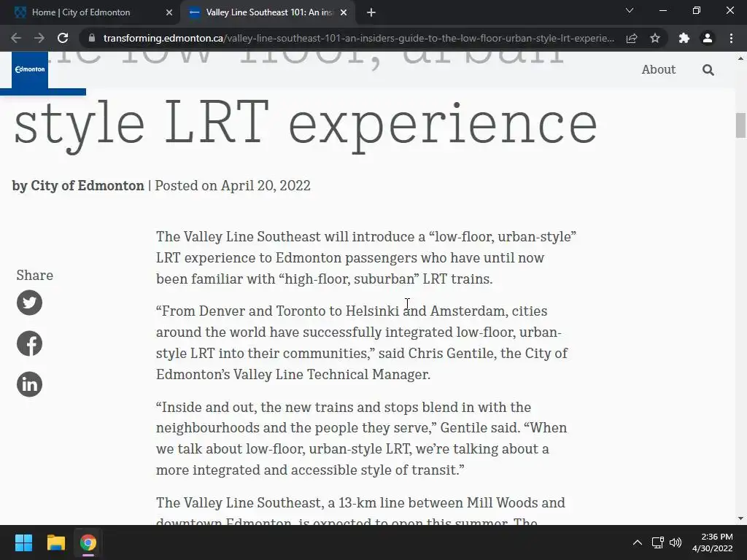This screenshot has height=560, width=747.
Task: Open Windows Start menu
Action: (x=23, y=542)
